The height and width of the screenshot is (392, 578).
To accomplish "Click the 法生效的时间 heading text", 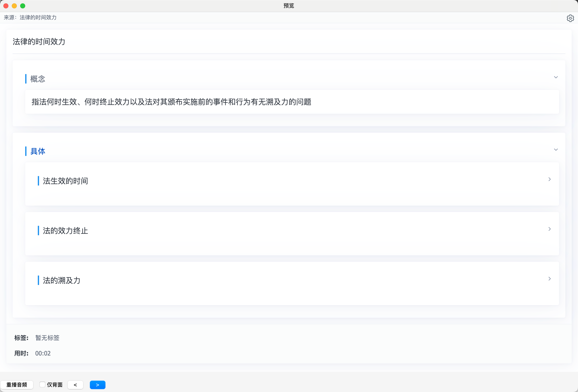I will coord(65,181).
